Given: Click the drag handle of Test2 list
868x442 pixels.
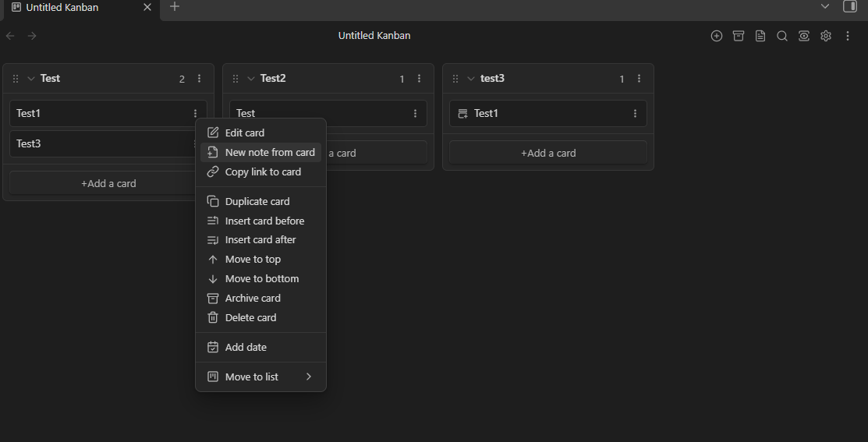Looking at the screenshot, I should click(236, 79).
